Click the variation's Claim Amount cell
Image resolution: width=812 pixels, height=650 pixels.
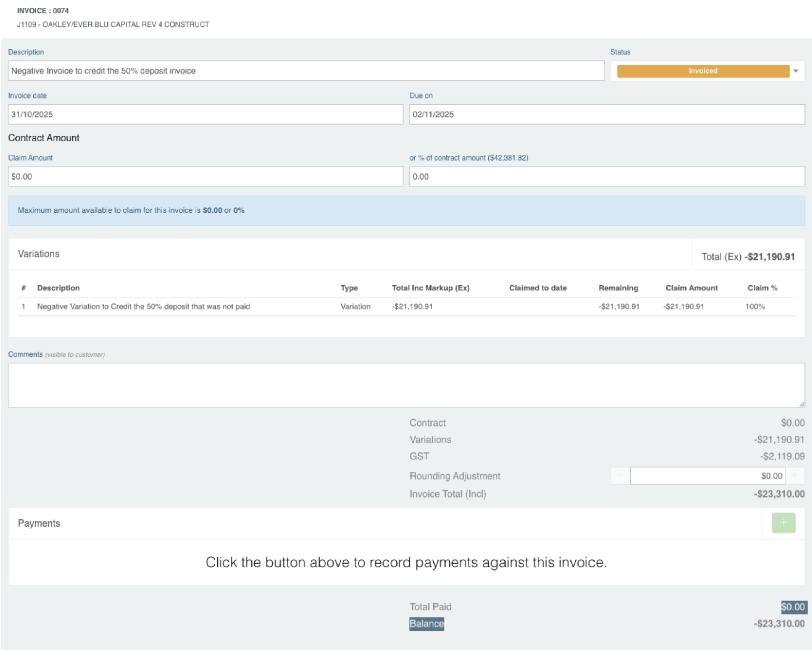[x=683, y=307]
